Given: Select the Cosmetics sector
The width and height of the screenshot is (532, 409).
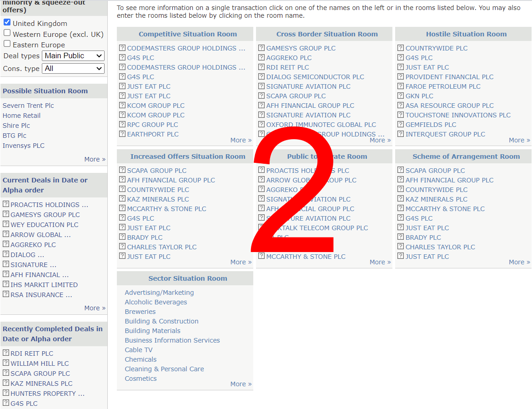Looking at the screenshot, I should (x=141, y=379).
